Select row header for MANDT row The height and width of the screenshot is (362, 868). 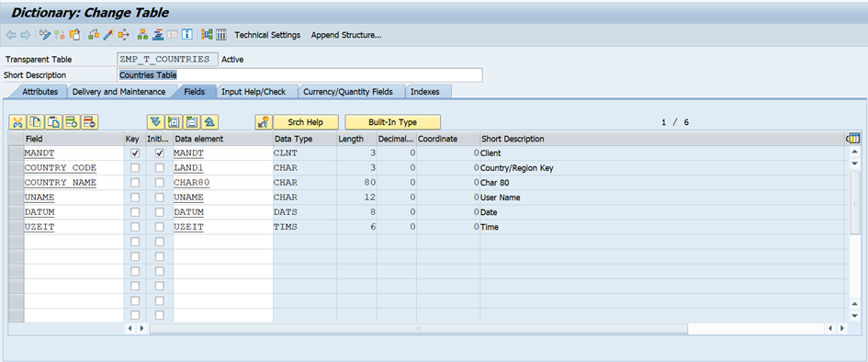(x=16, y=153)
